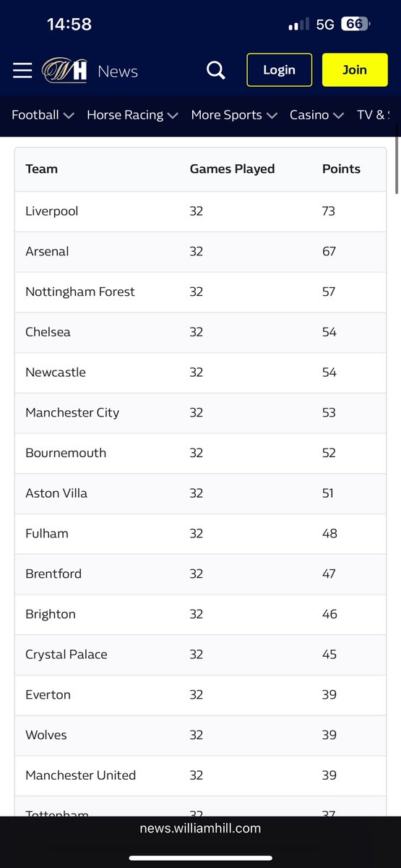Open the hamburger menu icon
This screenshot has height=868, width=401.
(22, 70)
